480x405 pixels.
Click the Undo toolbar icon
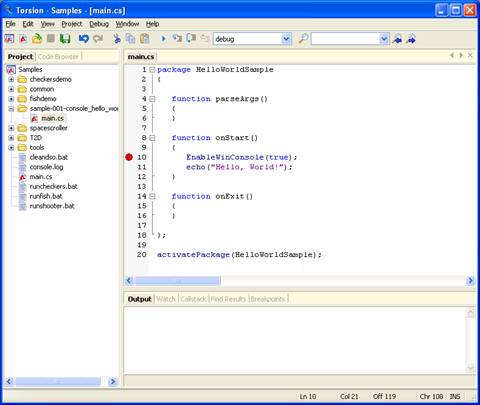click(x=83, y=39)
